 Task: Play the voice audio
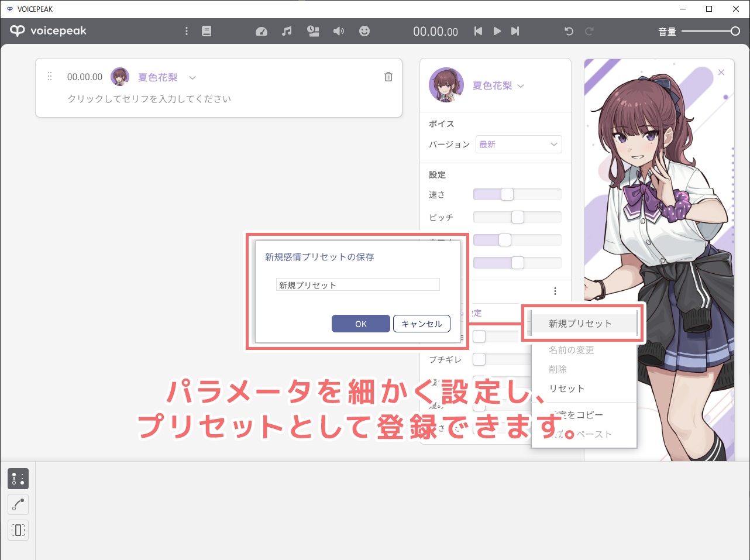pyautogui.click(x=497, y=31)
